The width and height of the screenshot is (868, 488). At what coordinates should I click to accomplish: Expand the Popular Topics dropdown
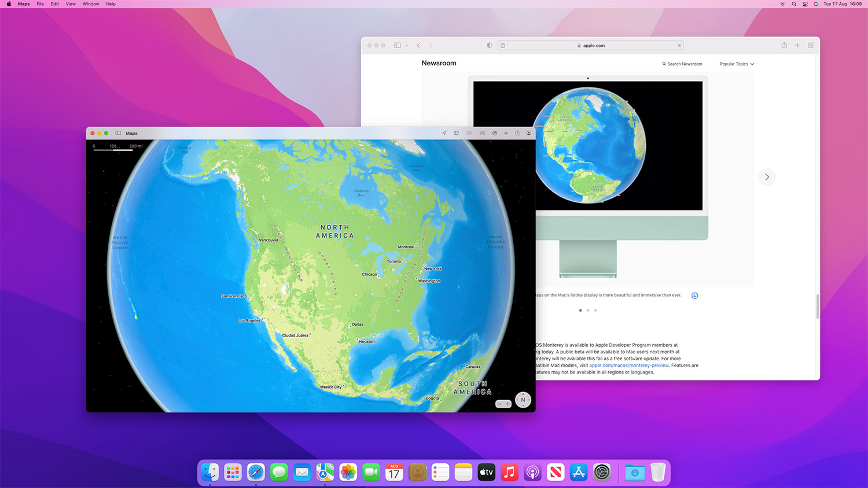point(737,64)
